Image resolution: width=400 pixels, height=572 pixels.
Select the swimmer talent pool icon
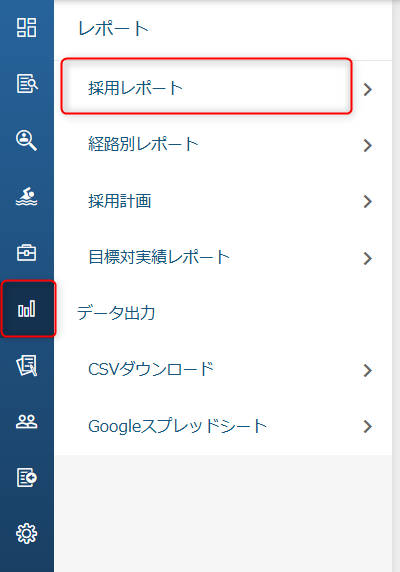tap(27, 197)
